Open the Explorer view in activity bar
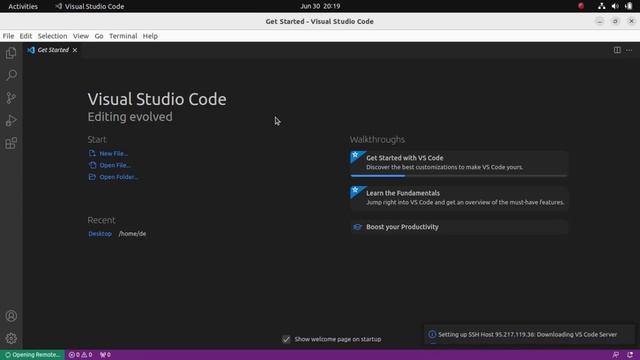This screenshot has height=360, width=640. pyautogui.click(x=11, y=53)
